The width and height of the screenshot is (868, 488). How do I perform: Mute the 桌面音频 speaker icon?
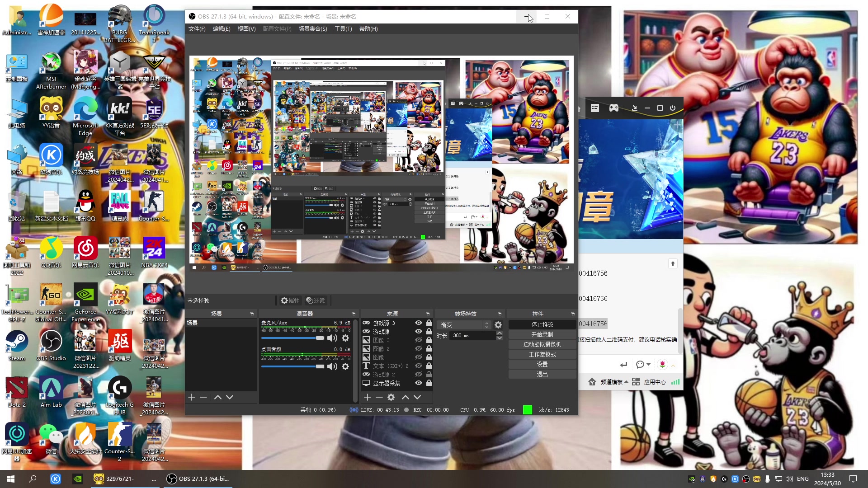click(332, 366)
